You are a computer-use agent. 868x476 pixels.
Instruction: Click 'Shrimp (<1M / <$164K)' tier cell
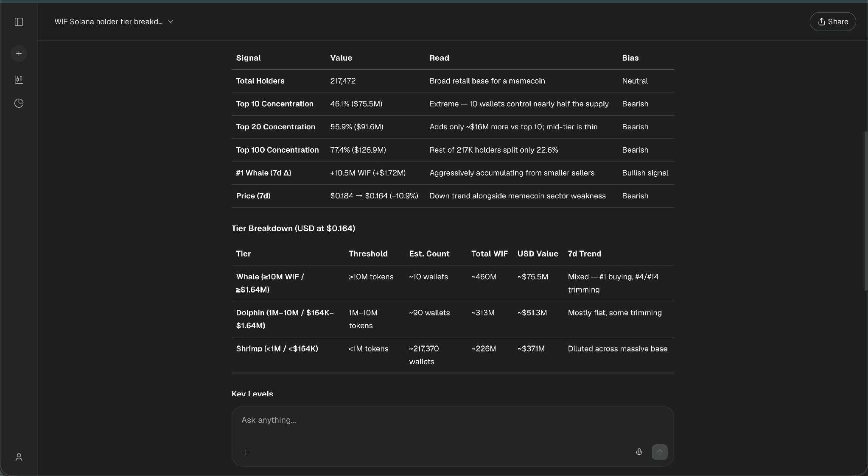tap(277, 349)
